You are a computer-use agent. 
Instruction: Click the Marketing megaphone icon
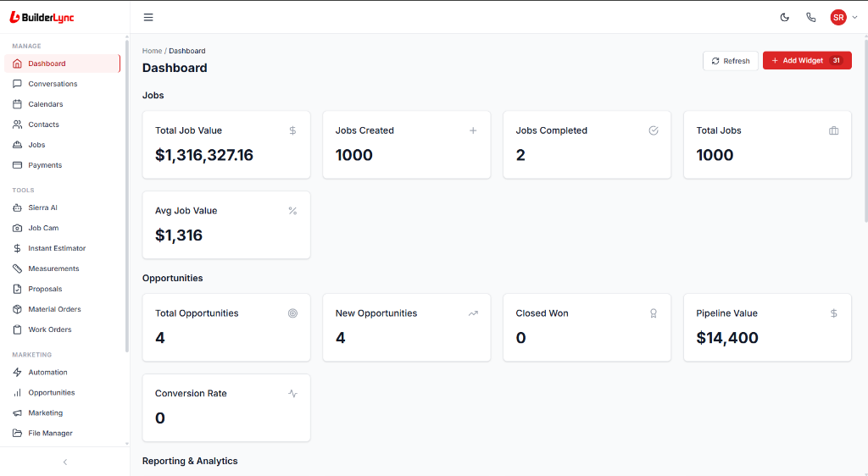coord(17,413)
